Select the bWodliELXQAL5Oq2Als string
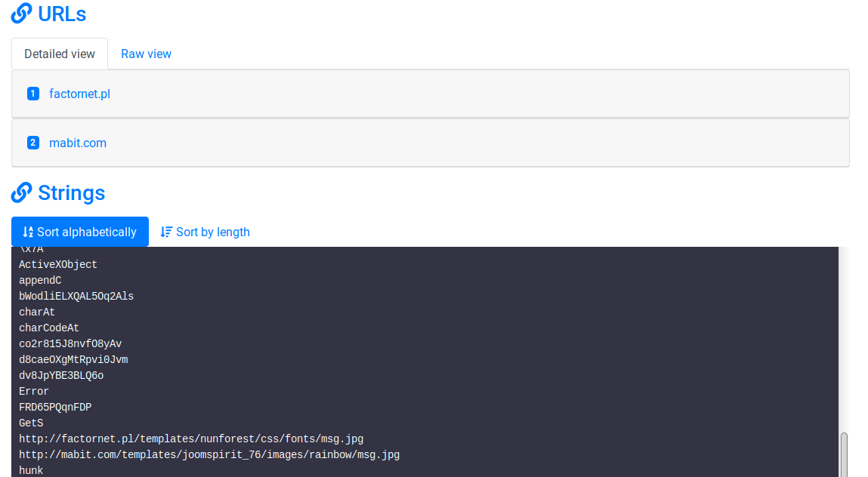 click(x=76, y=296)
